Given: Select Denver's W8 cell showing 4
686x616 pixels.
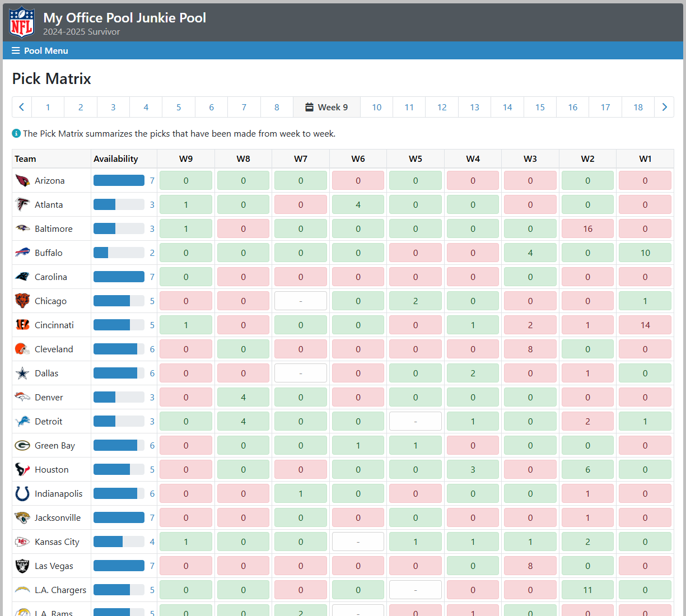Looking at the screenshot, I should pos(243,398).
